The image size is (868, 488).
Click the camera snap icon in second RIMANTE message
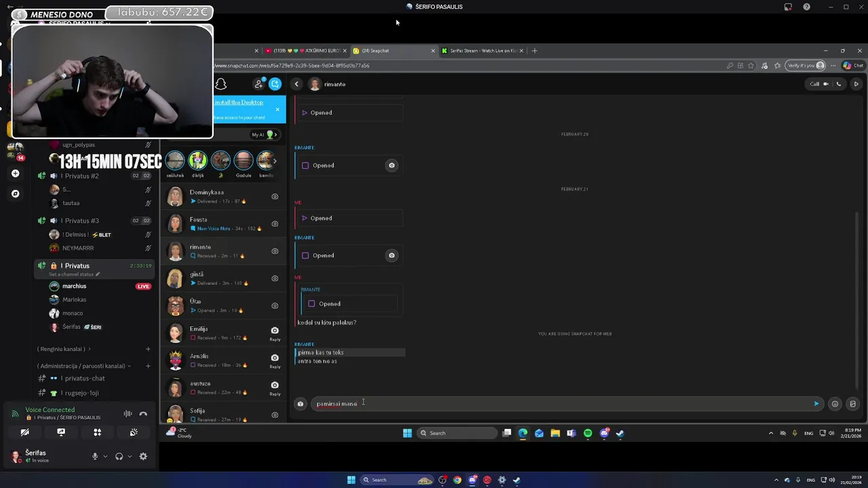pos(391,256)
